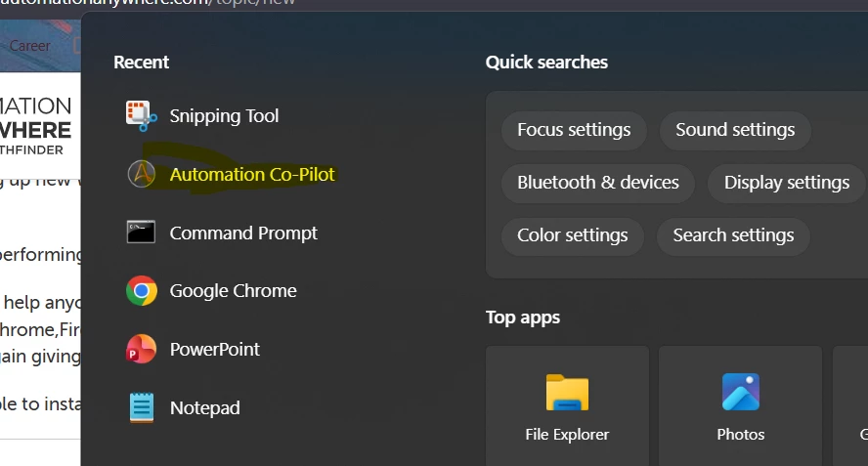Choose Display settings quick search

pyautogui.click(x=787, y=183)
